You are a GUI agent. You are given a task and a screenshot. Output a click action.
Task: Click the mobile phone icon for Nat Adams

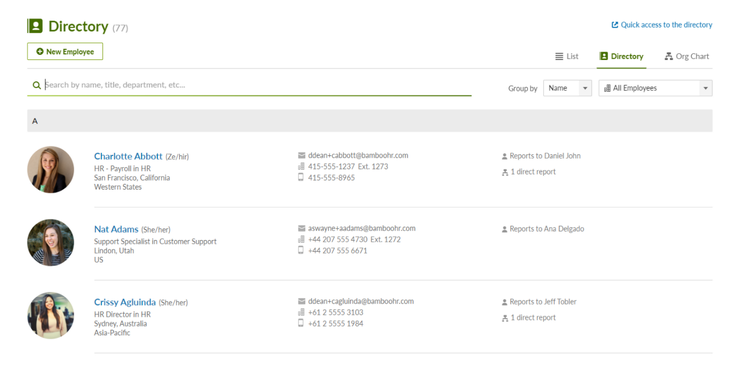[x=301, y=250]
